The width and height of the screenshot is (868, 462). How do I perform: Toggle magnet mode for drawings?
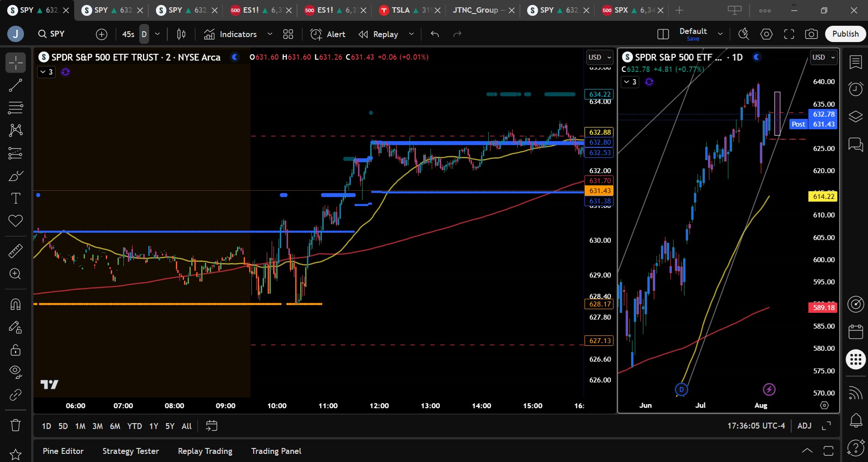click(15, 304)
